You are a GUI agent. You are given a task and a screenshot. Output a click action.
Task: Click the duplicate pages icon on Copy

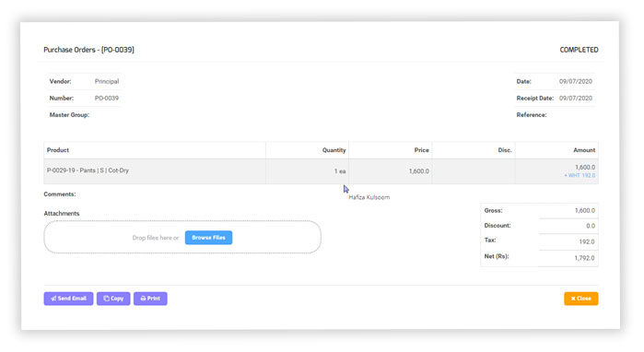tap(106, 299)
